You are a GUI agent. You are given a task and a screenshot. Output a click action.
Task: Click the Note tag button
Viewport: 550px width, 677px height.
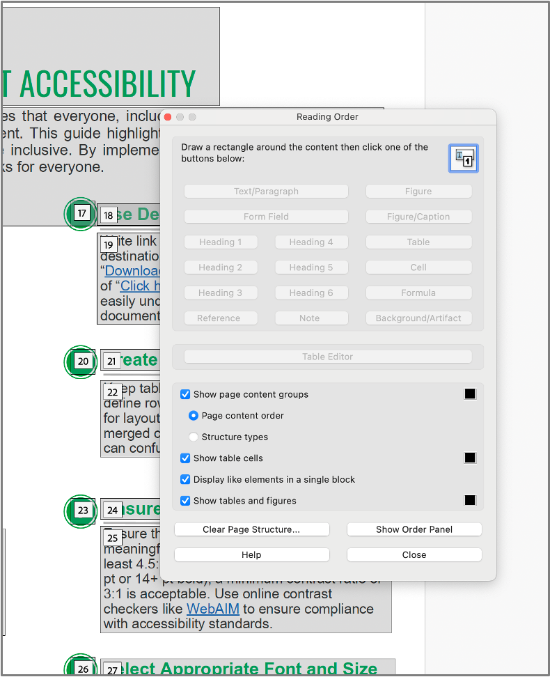[x=311, y=318]
